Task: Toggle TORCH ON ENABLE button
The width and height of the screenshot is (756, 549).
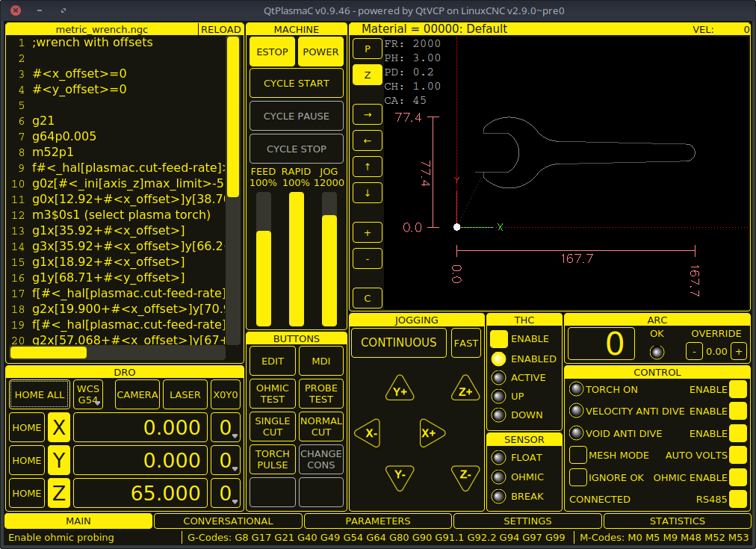Action: 737,389
